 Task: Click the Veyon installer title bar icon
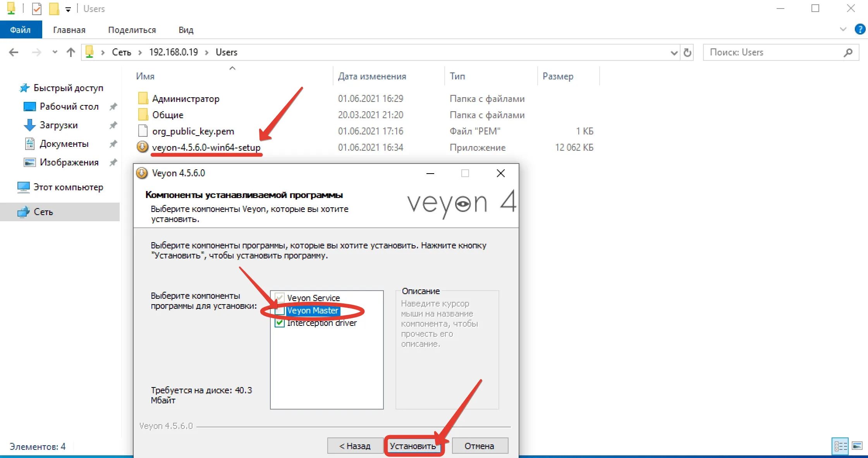[x=142, y=173]
